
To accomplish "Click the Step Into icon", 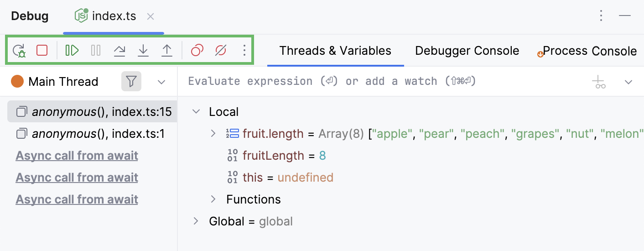I will 143,50.
